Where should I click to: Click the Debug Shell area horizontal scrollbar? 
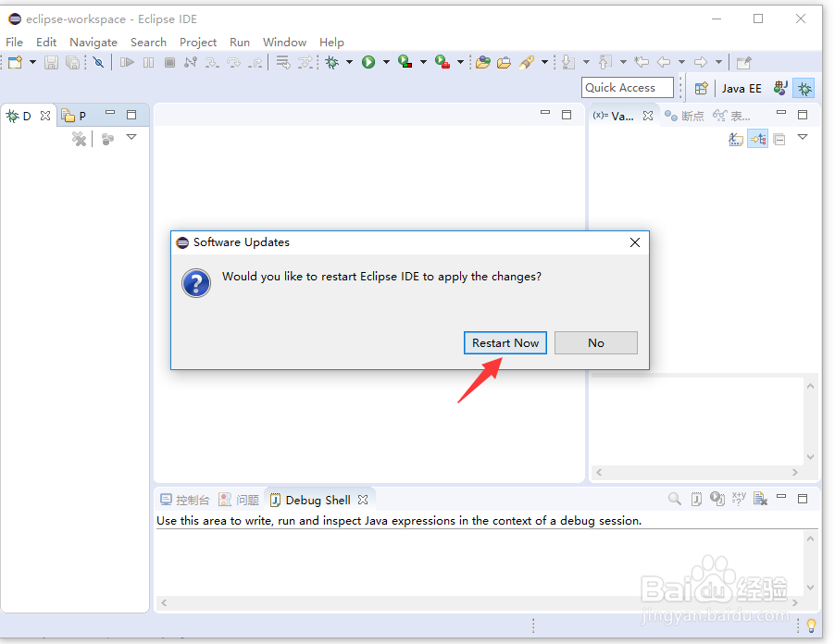[480, 602]
